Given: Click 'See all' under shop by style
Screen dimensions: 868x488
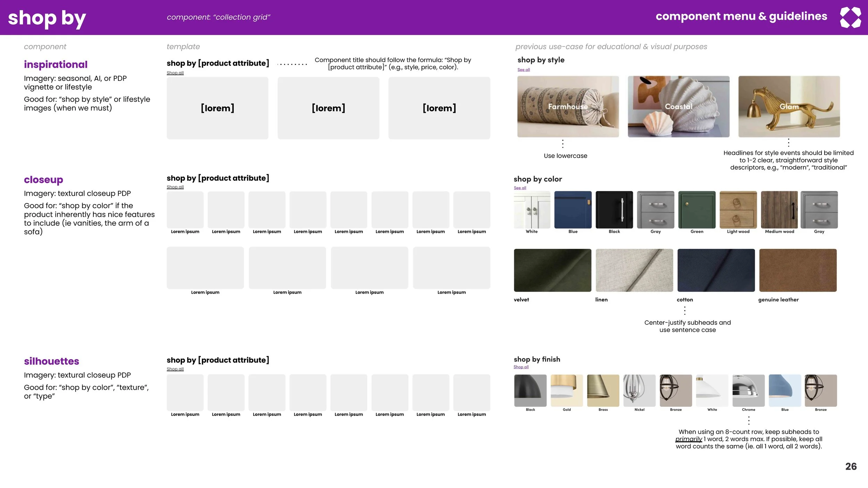Looking at the screenshot, I should point(524,70).
